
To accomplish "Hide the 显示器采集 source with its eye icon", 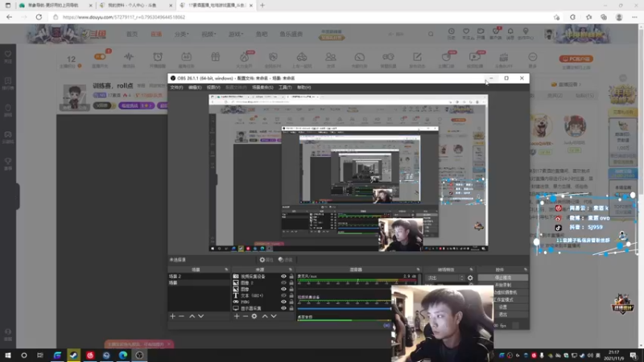I will 283,308.
